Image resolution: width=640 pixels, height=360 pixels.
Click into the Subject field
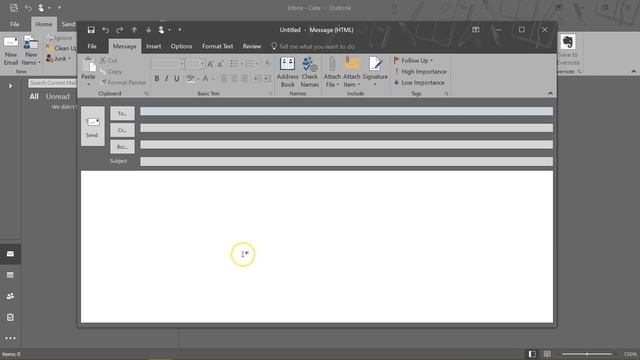[347, 161]
